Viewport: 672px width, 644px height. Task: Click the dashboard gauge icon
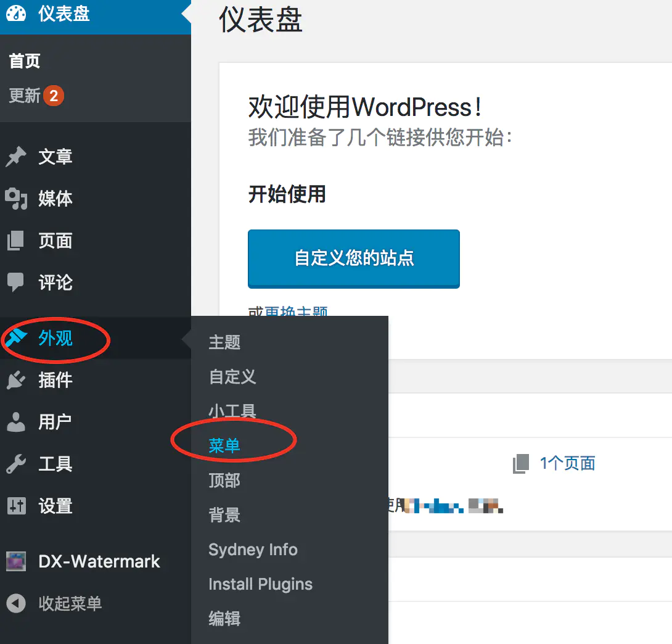[16, 13]
